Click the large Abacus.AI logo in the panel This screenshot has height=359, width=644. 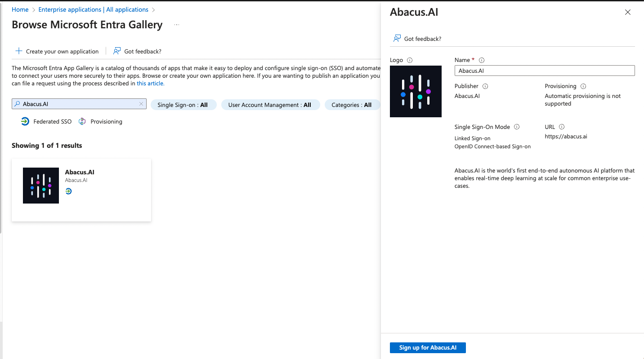416,91
